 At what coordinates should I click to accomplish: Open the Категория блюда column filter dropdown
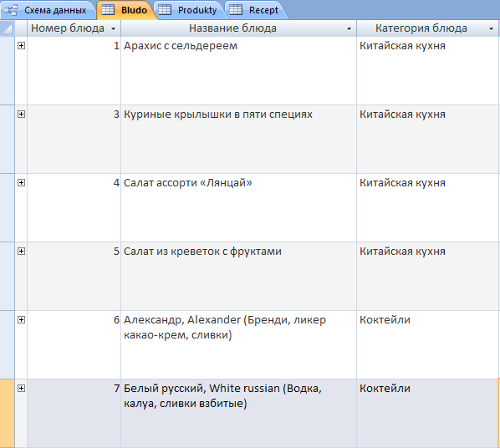pyautogui.click(x=491, y=28)
